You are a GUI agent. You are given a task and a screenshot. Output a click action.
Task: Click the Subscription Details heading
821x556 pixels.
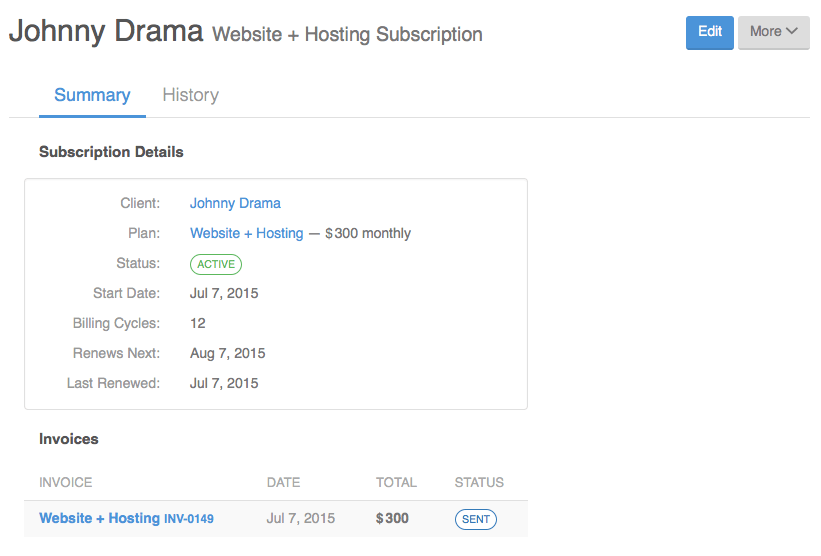click(111, 152)
